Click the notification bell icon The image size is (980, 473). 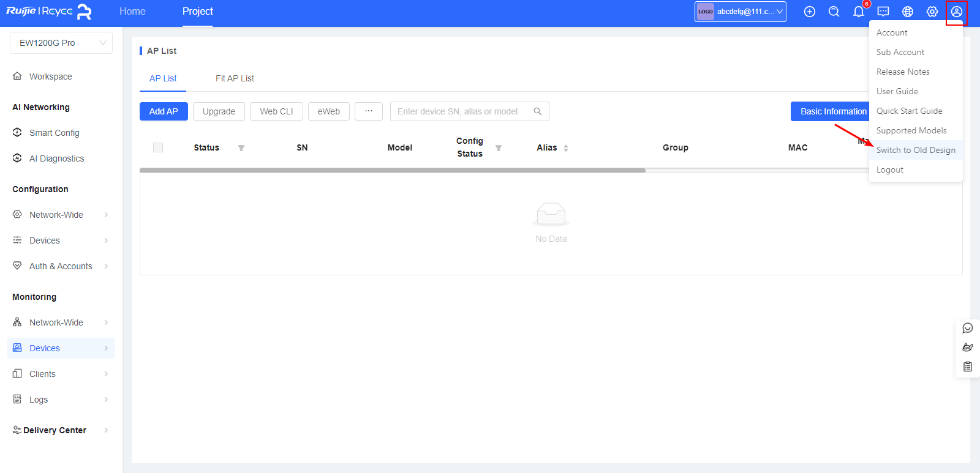858,12
